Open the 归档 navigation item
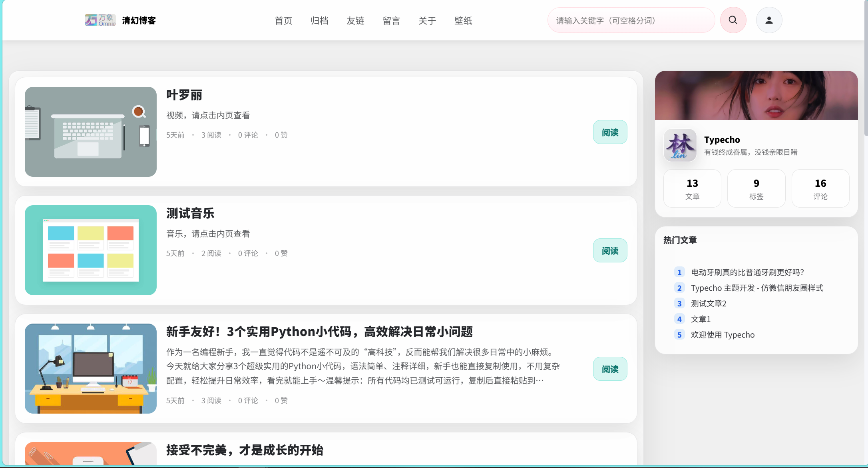Viewport: 868px width, 468px height. pos(319,20)
